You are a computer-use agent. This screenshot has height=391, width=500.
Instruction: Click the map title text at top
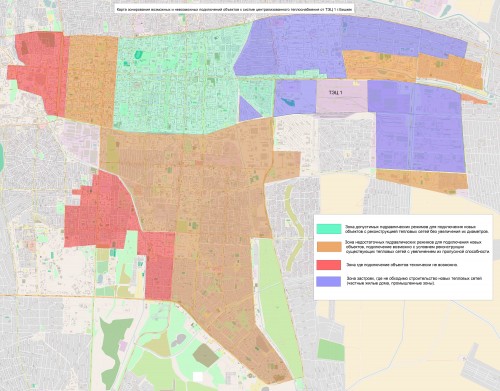pyautogui.click(x=234, y=10)
